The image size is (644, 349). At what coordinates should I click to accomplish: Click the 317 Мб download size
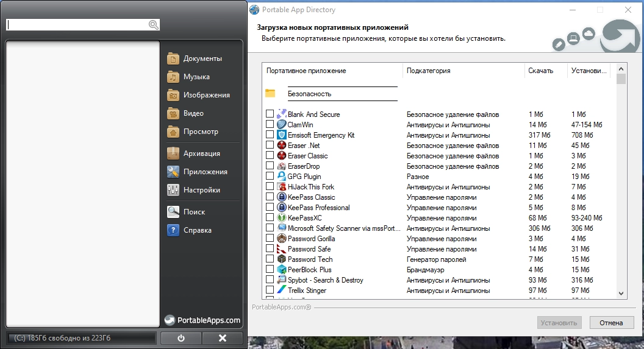pyautogui.click(x=539, y=135)
